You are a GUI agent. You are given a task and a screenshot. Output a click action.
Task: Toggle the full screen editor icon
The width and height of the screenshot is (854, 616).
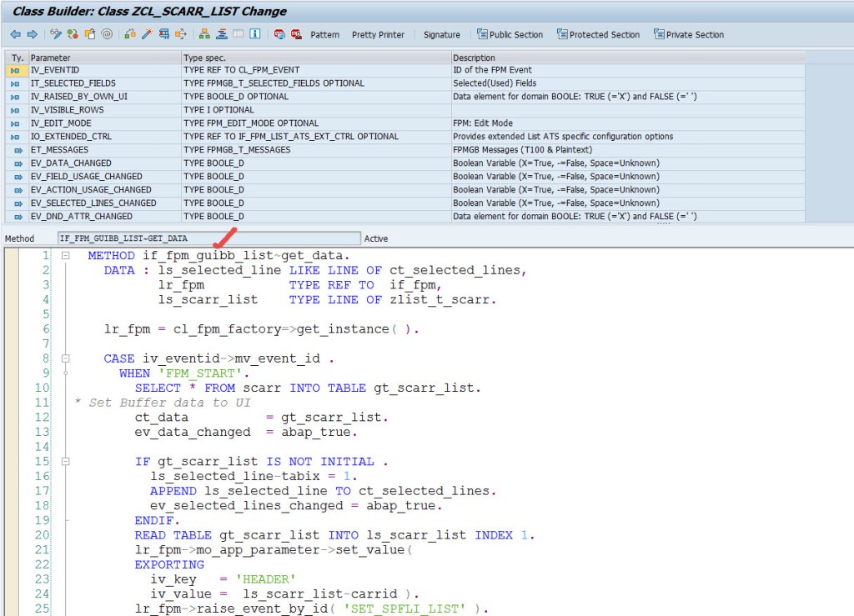(238, 34)
